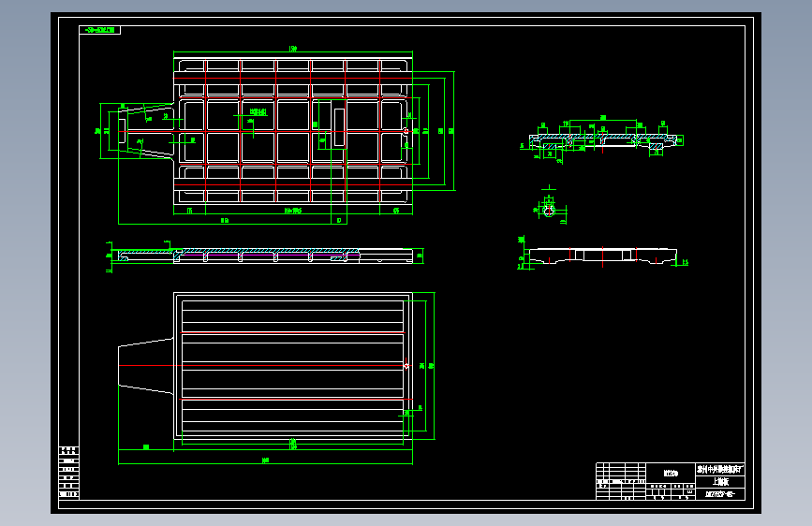Image resolution: width=812 pixels, height=526 pixels.
Task: Click the top plan view with red gridlines
Action: point(265,130)
